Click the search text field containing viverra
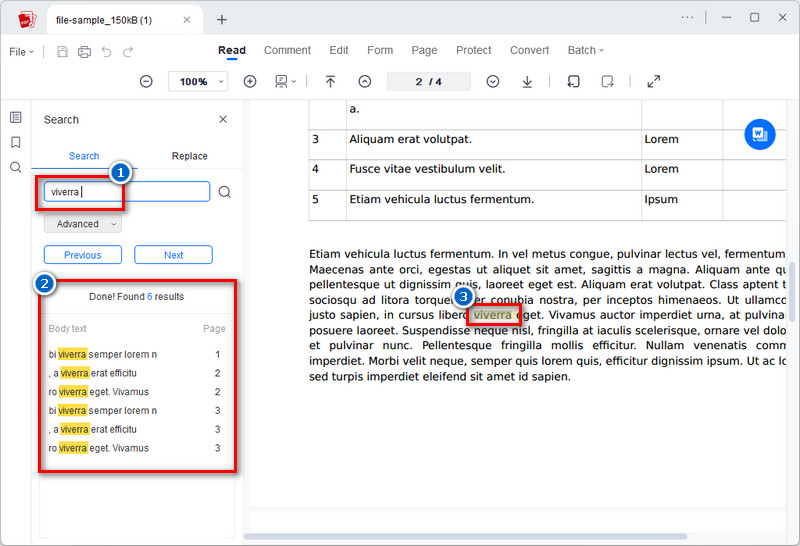The image size is (800, 546). tap(127, 192)
